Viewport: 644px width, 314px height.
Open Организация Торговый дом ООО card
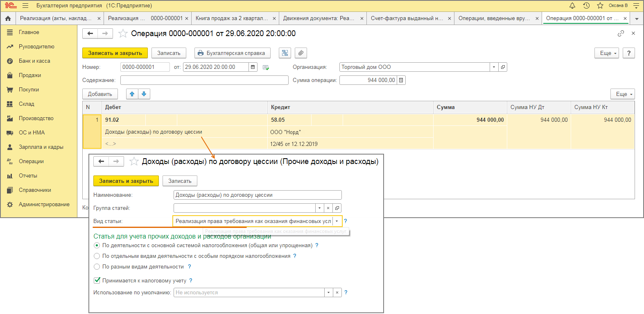click(503, 67)
